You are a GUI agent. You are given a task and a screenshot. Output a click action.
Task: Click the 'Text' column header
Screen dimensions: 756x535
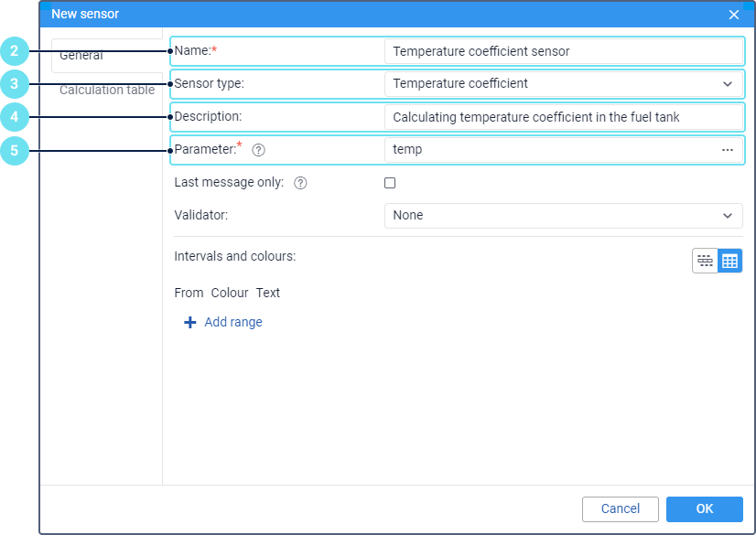[267, 293]
